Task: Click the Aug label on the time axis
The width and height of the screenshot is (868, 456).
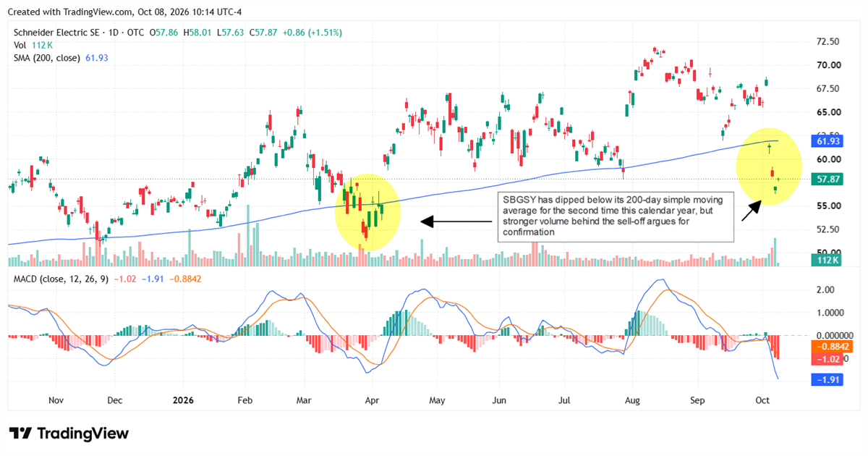Action: pos(631,400)
